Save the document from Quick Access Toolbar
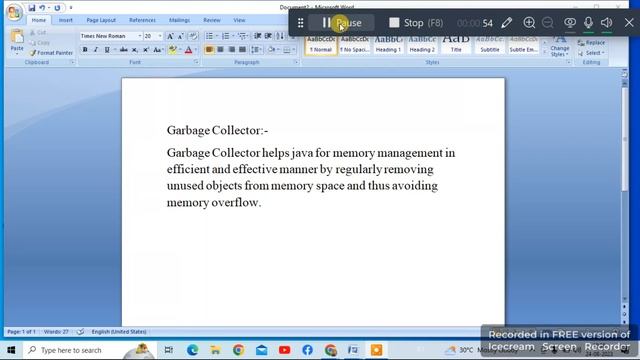The width and height of the screenshot is (640, 360). [x=32, y=8]
